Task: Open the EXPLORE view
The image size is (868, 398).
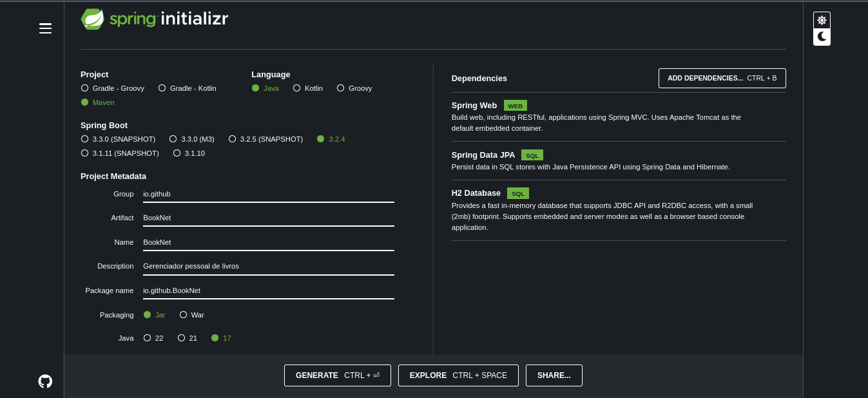Action: 458,375
